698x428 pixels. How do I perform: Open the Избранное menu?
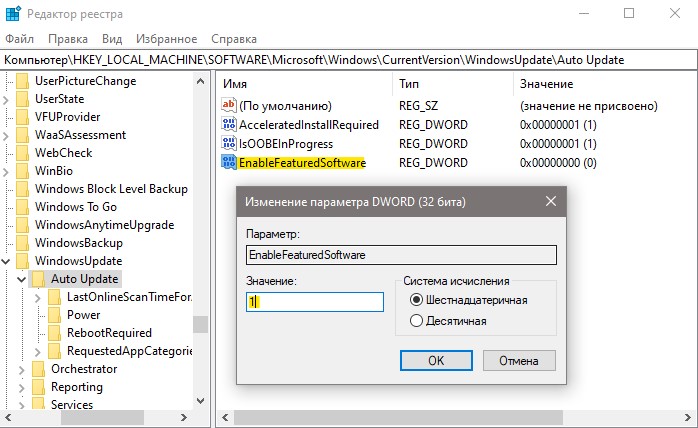coord(166,39)
